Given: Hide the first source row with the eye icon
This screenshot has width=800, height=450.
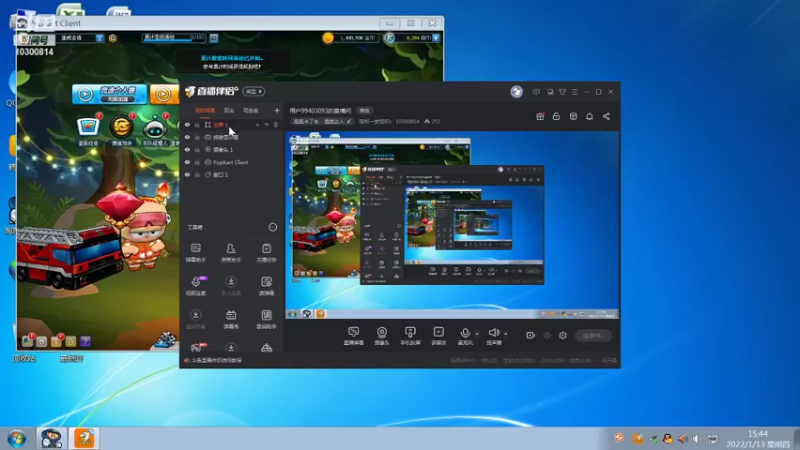Looking at the screenshot, I should pos(187,125).
